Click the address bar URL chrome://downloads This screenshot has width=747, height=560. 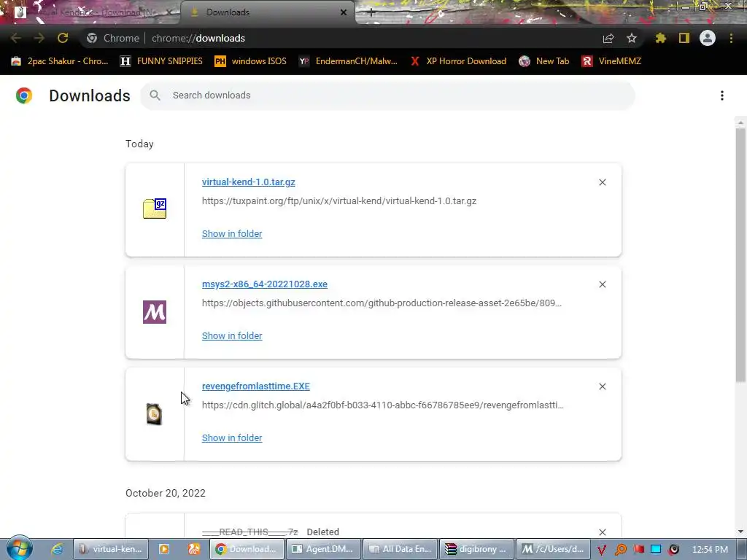pyautogui.click(x=198, y=38)
